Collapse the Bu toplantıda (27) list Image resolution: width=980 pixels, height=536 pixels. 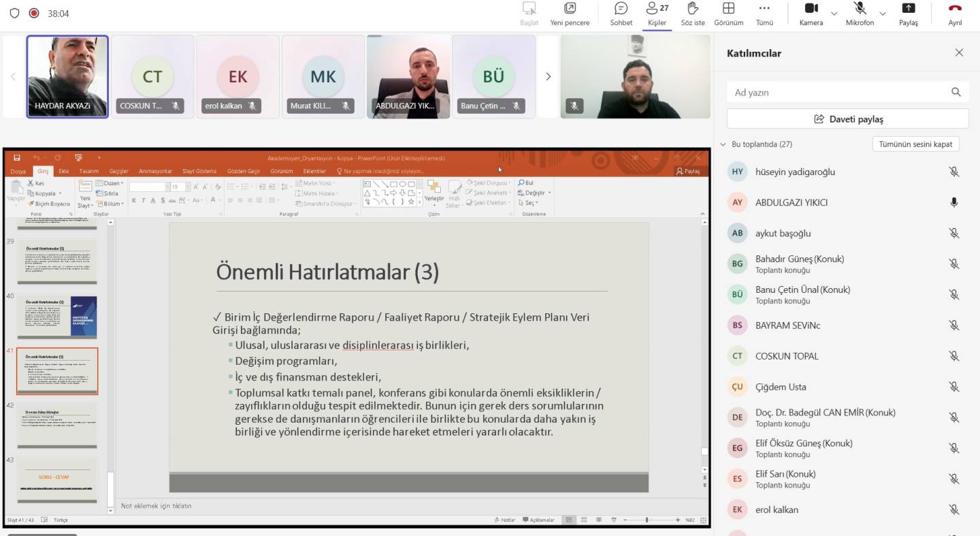723,144
